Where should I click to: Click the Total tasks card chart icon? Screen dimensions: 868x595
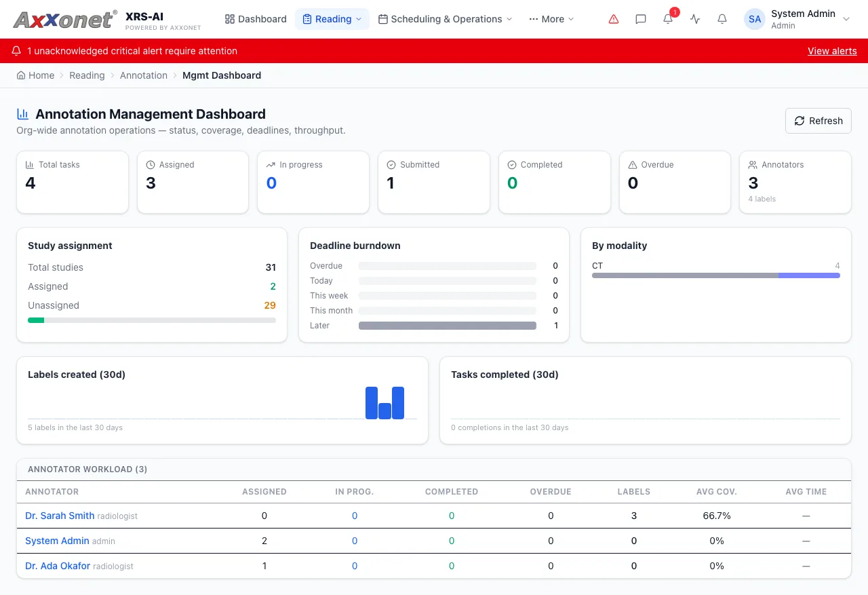[x=30, y=165]
